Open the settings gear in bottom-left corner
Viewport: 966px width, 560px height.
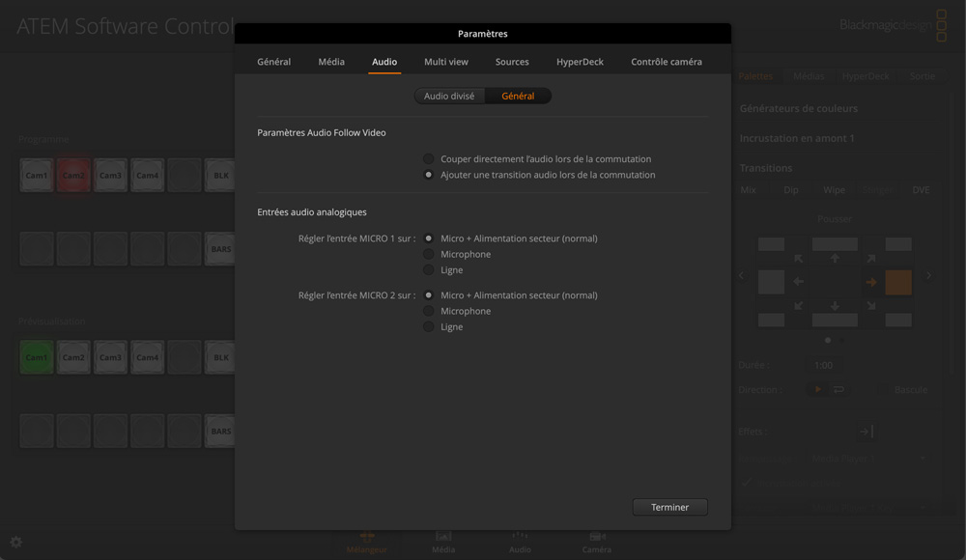15,543
